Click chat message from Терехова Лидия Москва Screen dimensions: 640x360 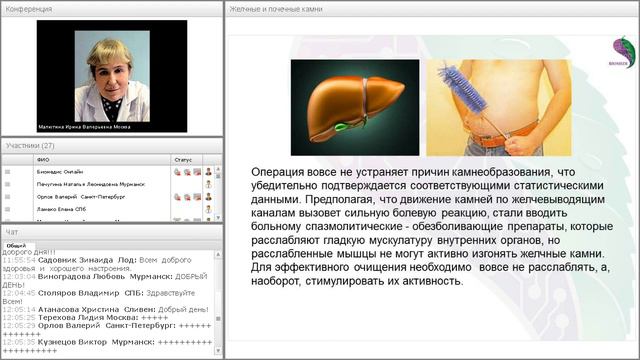click(x=85, y=318)
